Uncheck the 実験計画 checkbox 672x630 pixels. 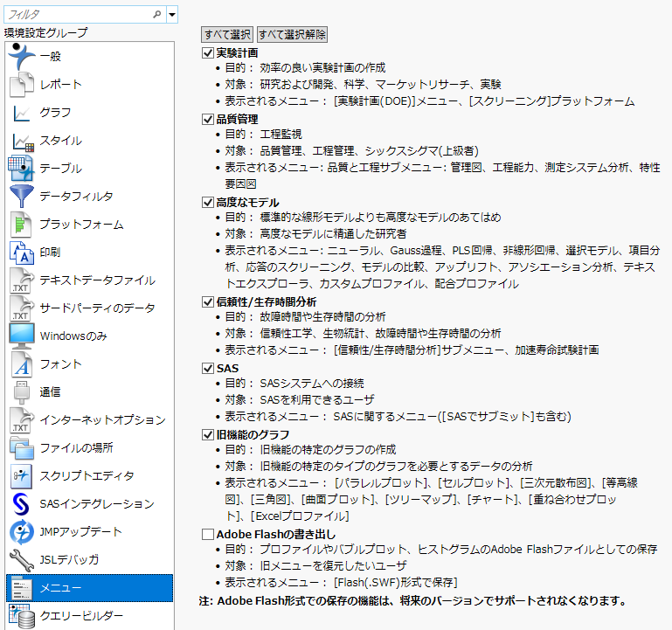pyautogui.click(x=208, y=52)
